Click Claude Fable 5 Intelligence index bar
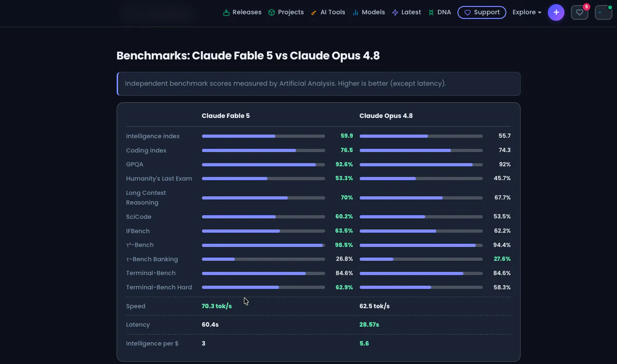The image size is (617, 364). click(263, 136)
